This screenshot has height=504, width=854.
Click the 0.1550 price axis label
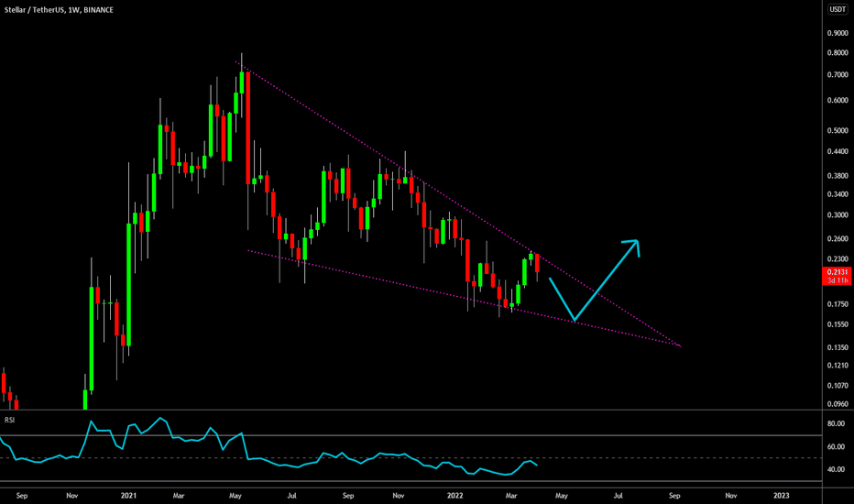[x=838, y=324]
